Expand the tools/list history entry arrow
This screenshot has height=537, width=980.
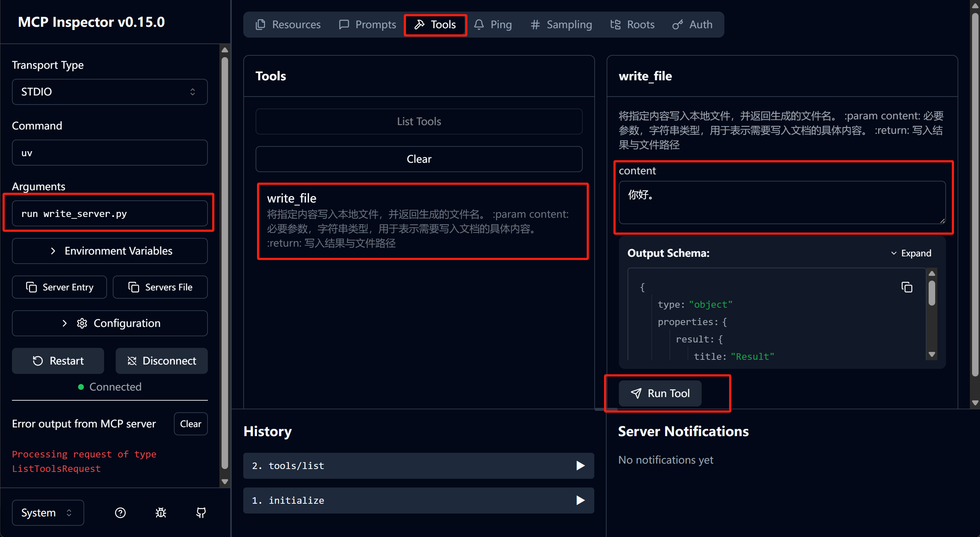point(580,465)
